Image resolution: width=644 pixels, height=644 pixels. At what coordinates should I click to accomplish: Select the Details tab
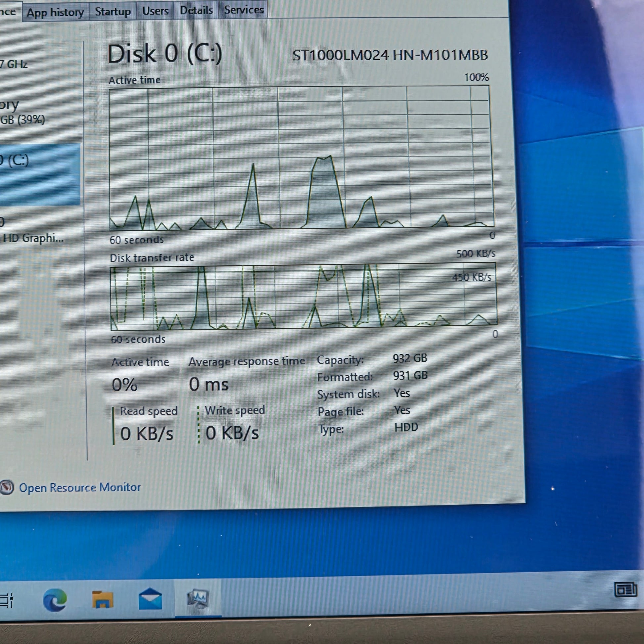tap(196, 10)
